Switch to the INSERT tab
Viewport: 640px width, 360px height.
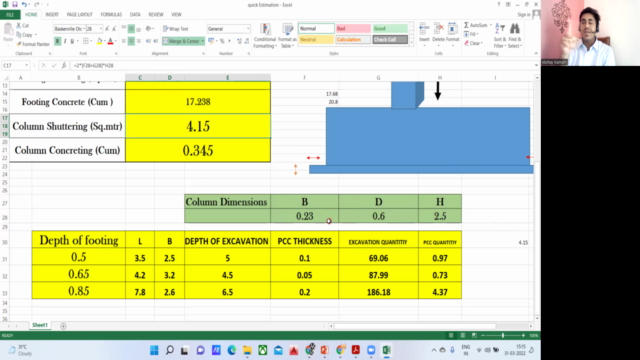[52, 15]
